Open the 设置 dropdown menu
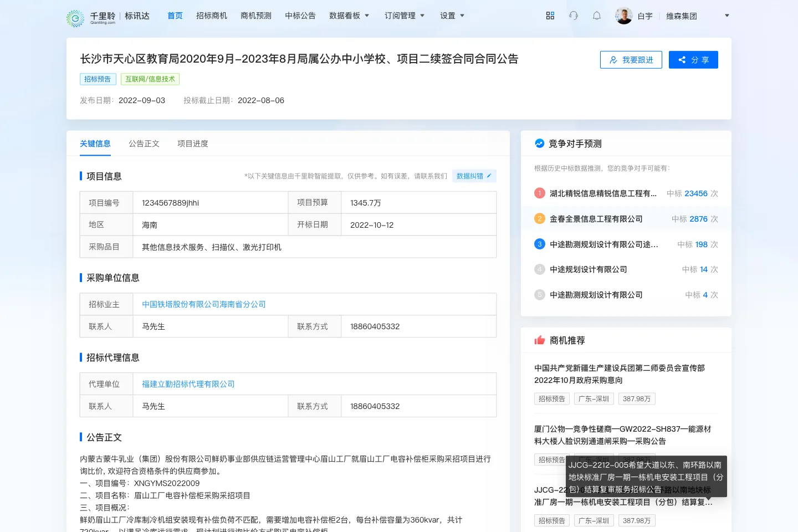798x532 pixels. [x=452, y=16]
